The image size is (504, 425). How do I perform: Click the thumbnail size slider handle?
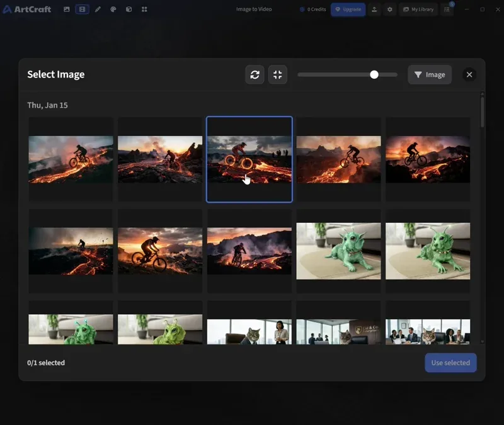374,74
